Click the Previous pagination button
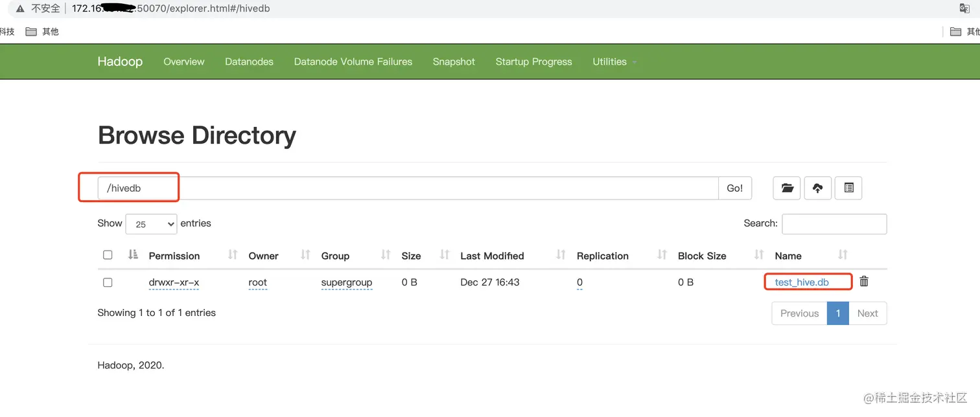This screenshot has width=980, height=417. point(799,313)
